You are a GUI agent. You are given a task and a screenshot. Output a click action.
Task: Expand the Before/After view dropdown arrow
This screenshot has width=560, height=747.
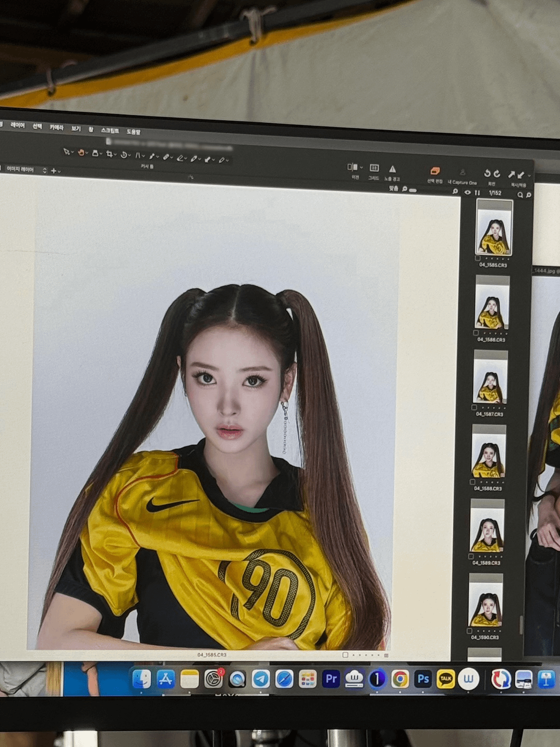[361, 168]
